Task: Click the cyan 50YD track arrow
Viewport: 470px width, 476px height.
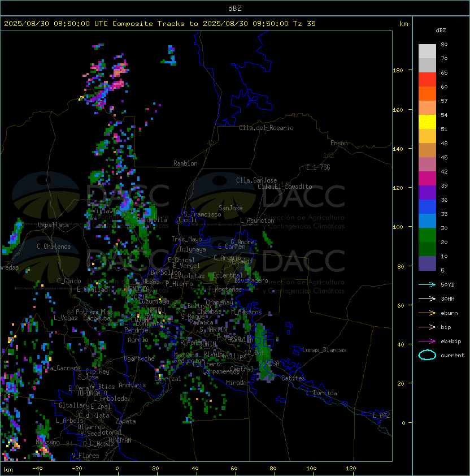Action: pos(427,285)
